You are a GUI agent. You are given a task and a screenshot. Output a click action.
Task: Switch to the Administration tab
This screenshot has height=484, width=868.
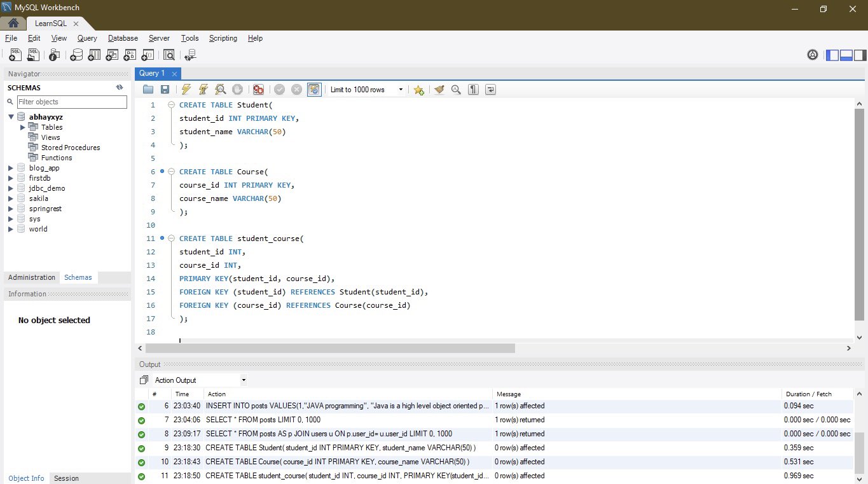pos(32,277)
